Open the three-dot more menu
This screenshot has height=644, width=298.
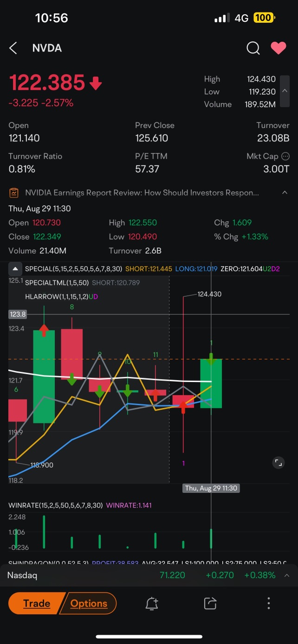click(x=269, y=603)
